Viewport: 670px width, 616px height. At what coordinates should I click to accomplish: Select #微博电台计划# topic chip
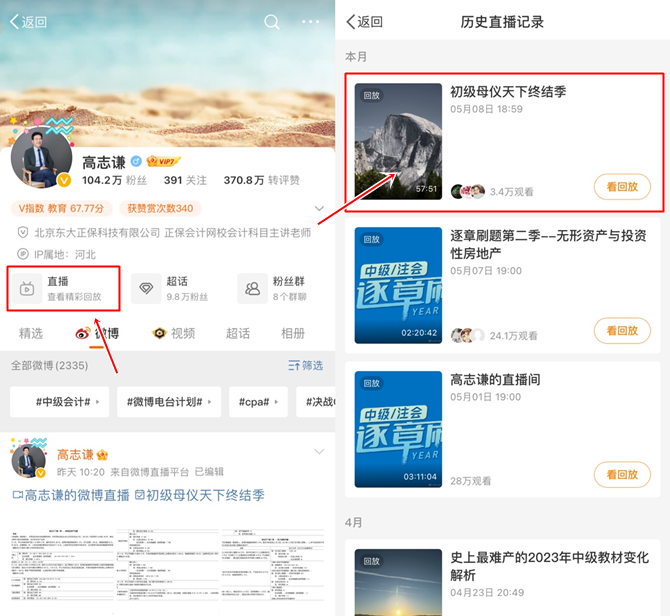(169, 402)
